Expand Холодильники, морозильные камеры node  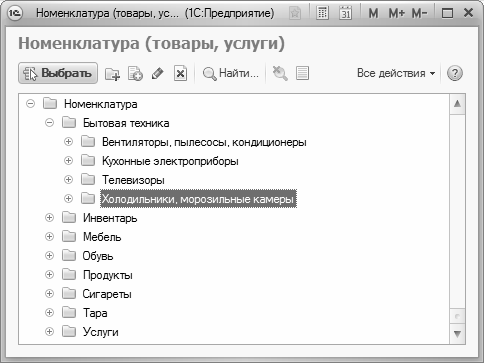coord(68,199)
